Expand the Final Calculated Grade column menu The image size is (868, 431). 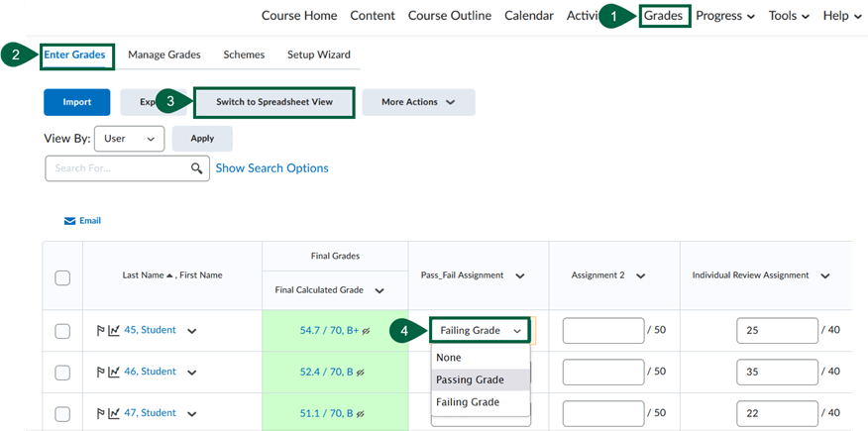tap(378, 290)
